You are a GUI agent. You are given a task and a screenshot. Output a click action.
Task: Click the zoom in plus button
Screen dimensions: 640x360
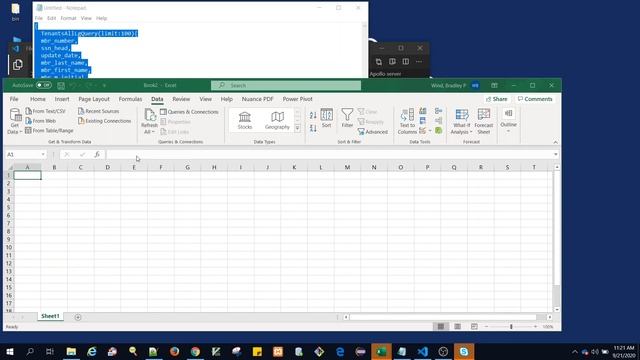pos(536,327)
